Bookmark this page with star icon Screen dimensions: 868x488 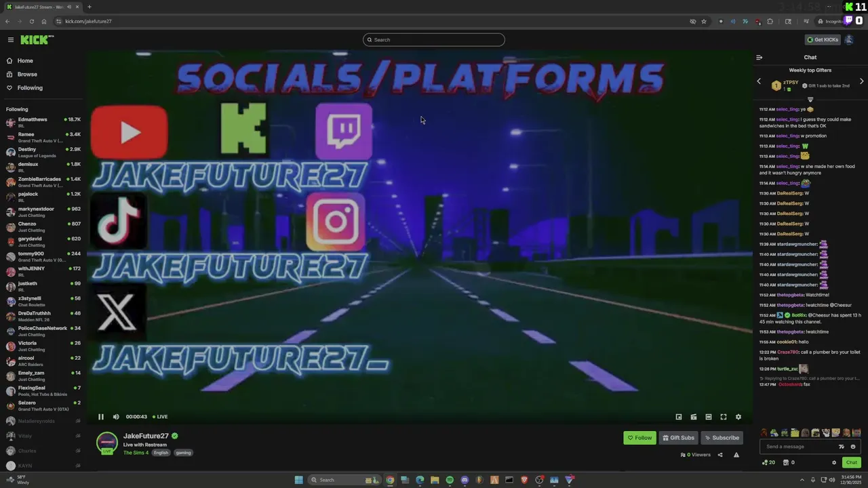704,21
